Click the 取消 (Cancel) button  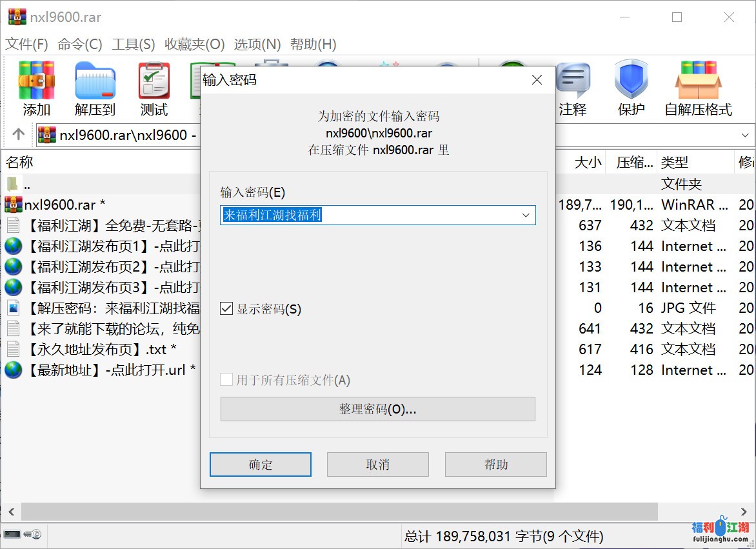377,464
